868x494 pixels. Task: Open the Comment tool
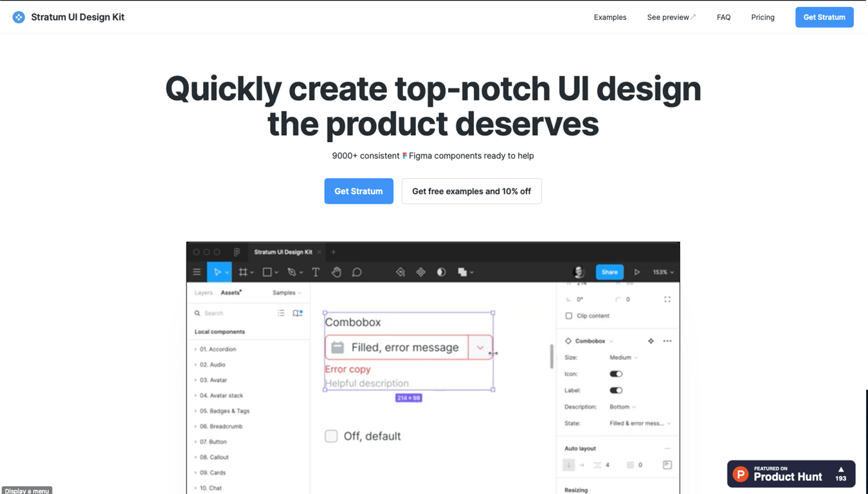[356, 271]
